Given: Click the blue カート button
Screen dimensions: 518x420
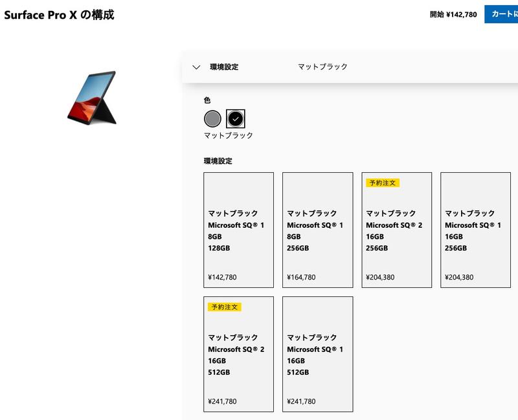Looking at the screenshot, I should click(501, 14).
